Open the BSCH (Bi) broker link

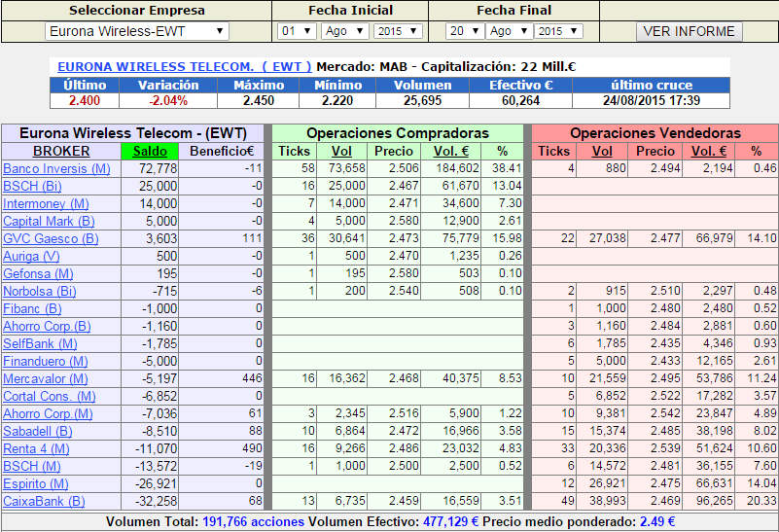[x=32, y=187]
